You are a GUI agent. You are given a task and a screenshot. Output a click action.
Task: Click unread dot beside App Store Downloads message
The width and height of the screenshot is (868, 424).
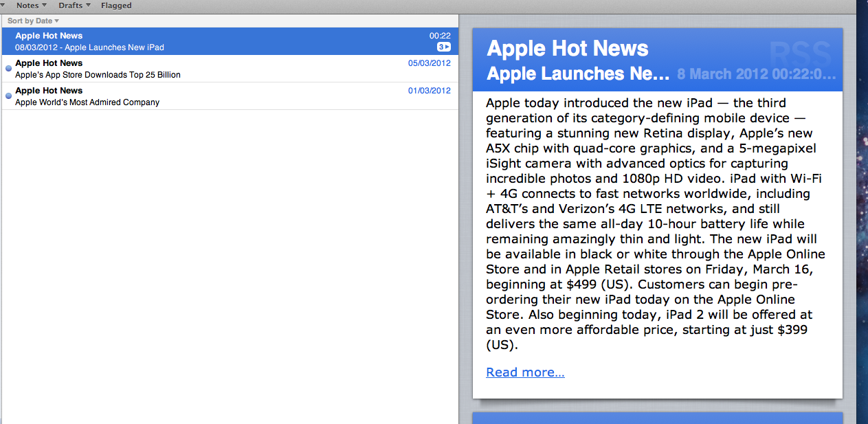tap(8, 67)
